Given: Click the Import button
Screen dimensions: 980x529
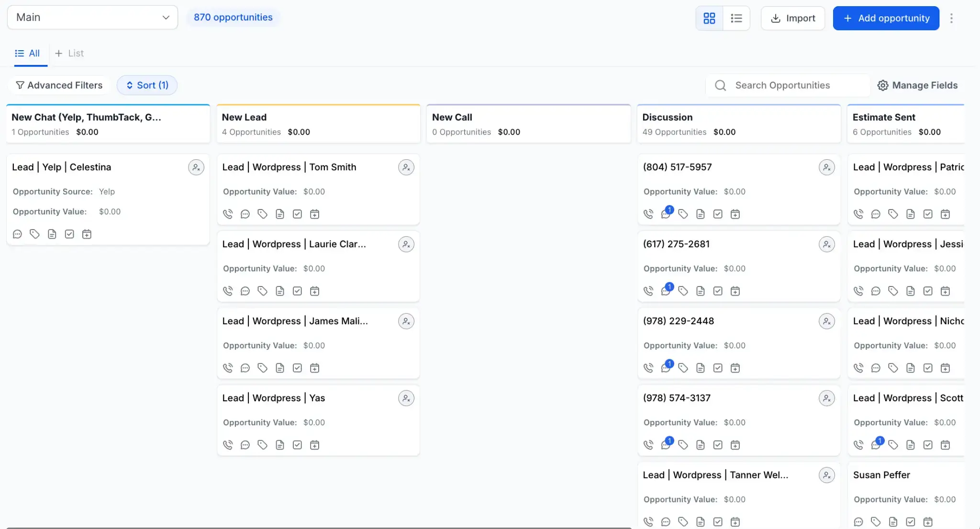Looking at the screenshot, I should click(x=793, y=18).
